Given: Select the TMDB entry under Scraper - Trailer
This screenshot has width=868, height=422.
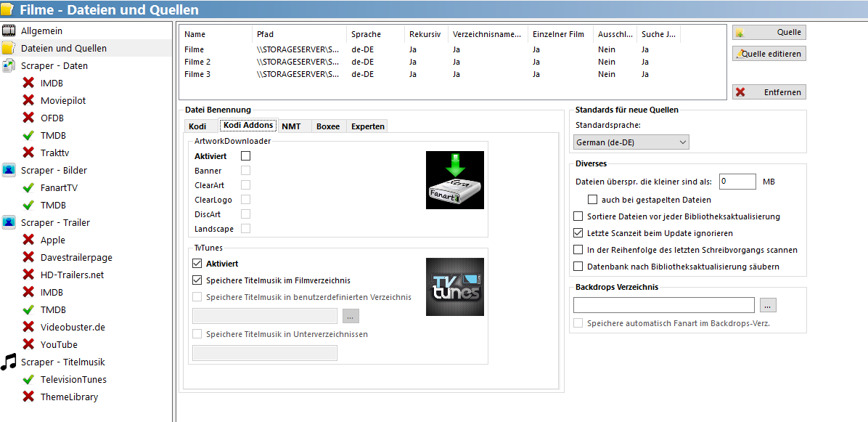Looking at the screenshot, I should click(53, 309).
